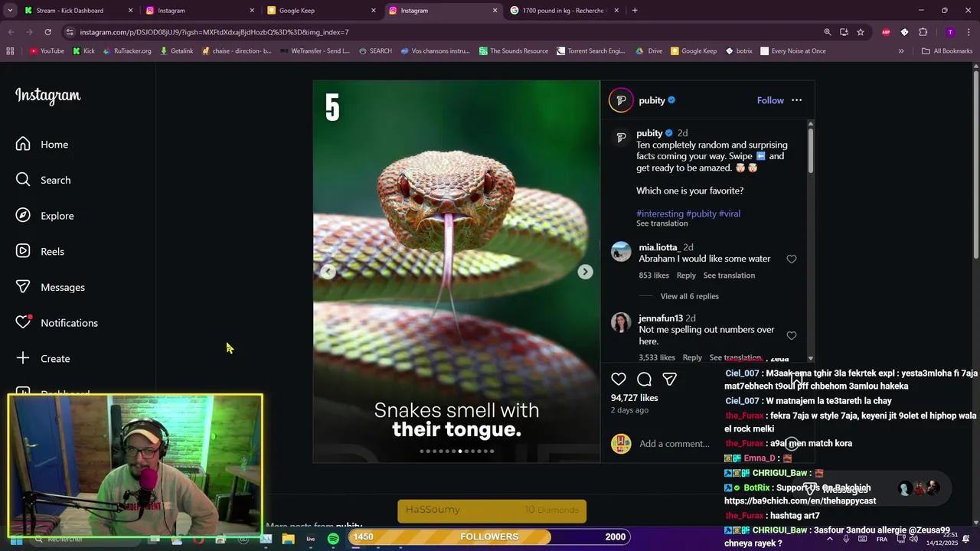Open Reels from the sidebar
Image resolution: width=980 pixels, height=551 pixels.
(40, 252)
